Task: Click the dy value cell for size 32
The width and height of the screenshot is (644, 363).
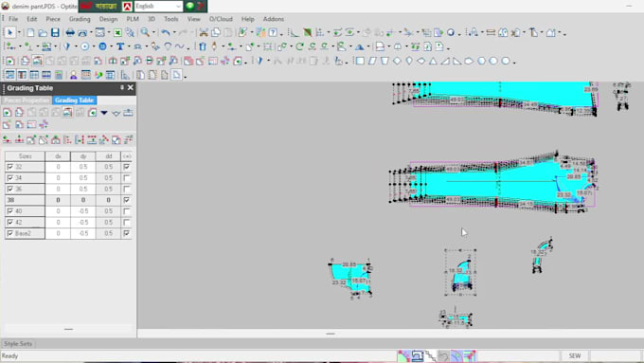Action: point(83,167)
